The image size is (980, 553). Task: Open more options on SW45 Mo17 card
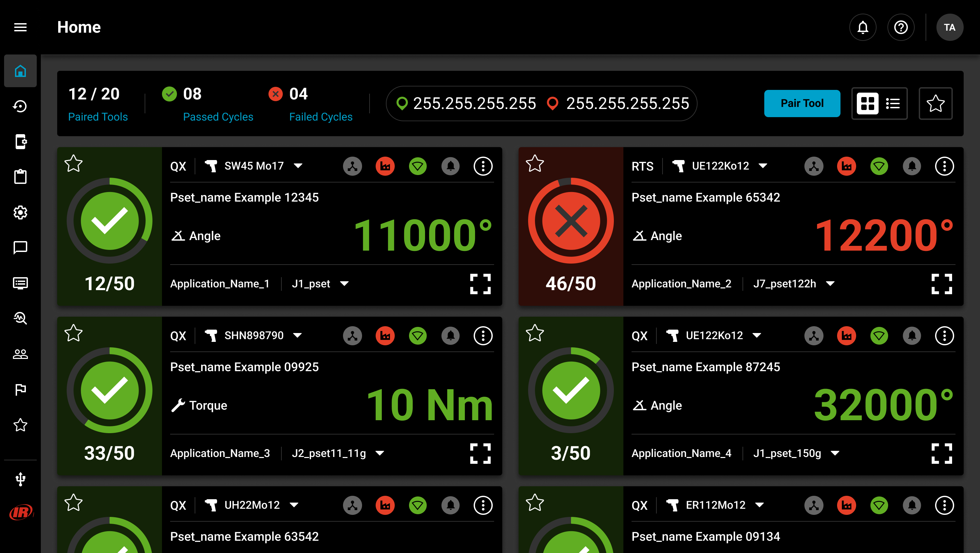[483, 166]
